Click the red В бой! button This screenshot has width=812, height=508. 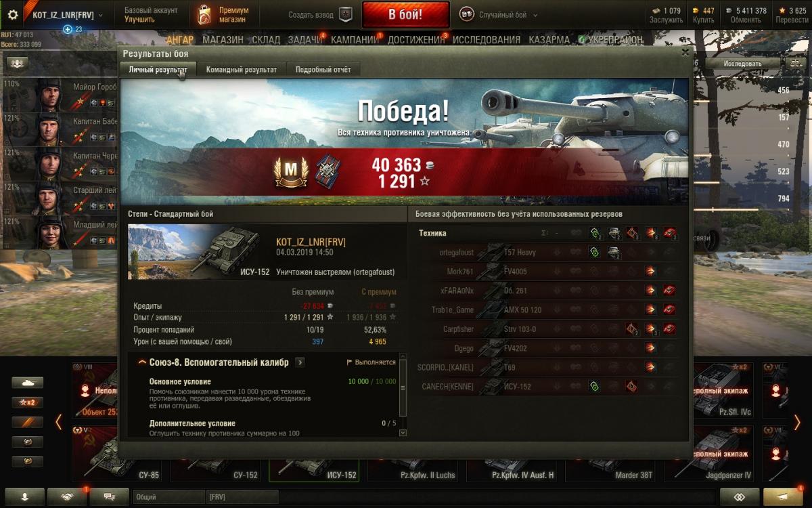tap(405, 14)
